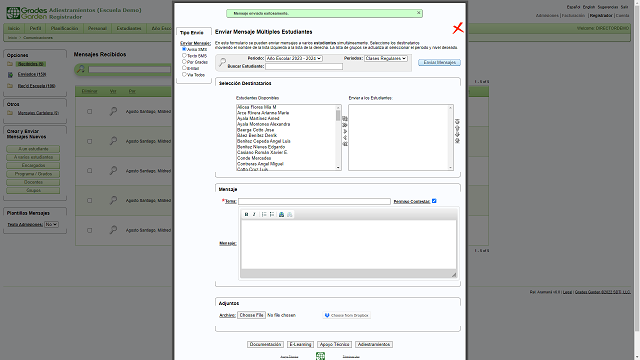Click the move-up arrow beside recipients list
This screenshot has height=360, width=640.
click(x=457, y=128)
